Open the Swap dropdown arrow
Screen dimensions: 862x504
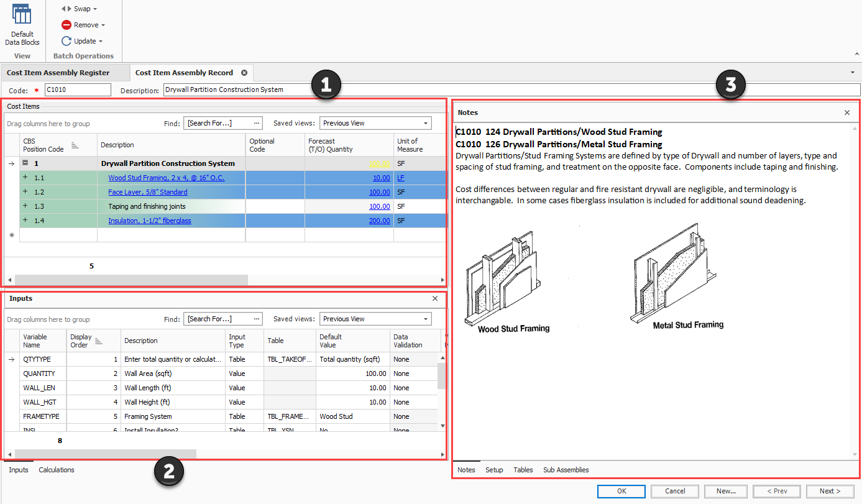click(94, 8)
